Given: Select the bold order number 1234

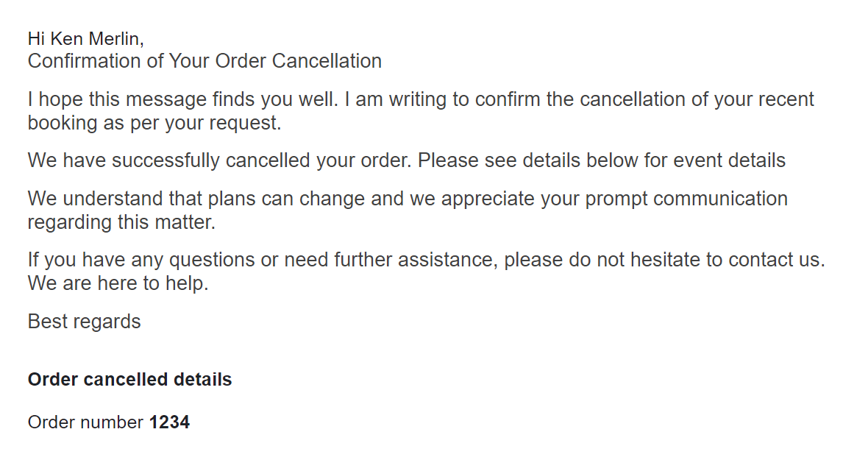Looking at the screenshot, I should 169,422.
